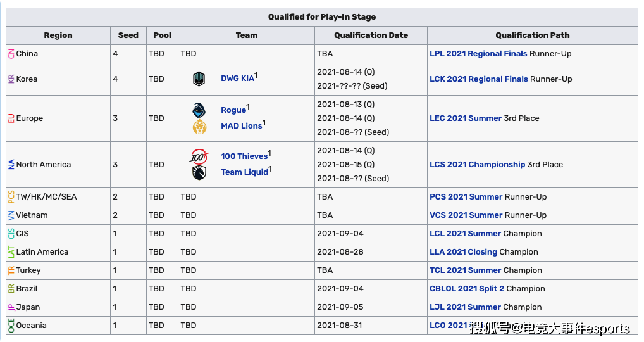Viewport: 644px width, 342px height.
Task: Open the VCS 2021 Summer link
Action: point(466,215)
